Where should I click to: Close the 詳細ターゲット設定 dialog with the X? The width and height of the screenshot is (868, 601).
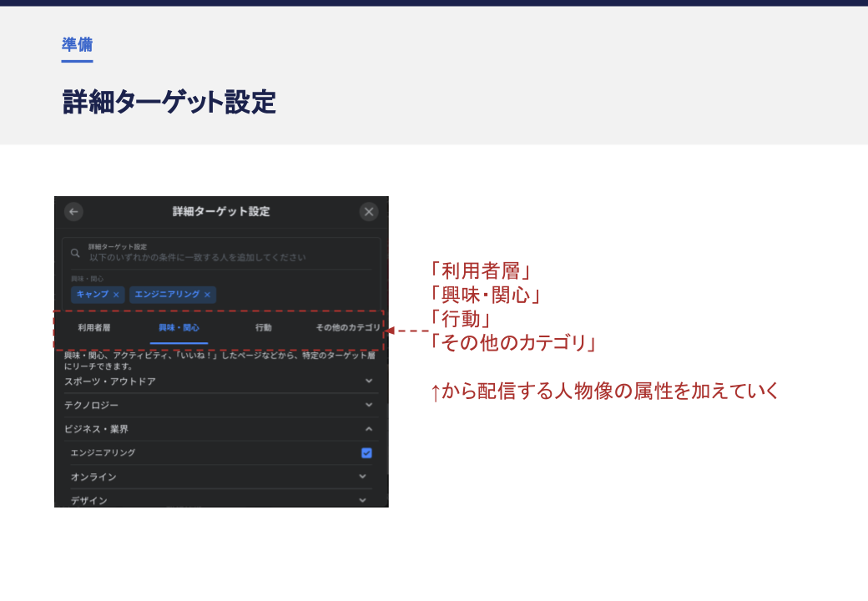(369, 212)
